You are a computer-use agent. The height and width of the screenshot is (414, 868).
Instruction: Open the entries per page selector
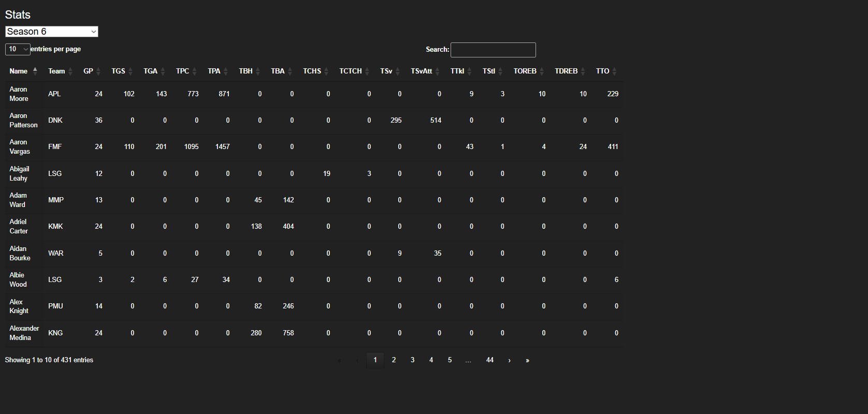(x=18, y=49)
